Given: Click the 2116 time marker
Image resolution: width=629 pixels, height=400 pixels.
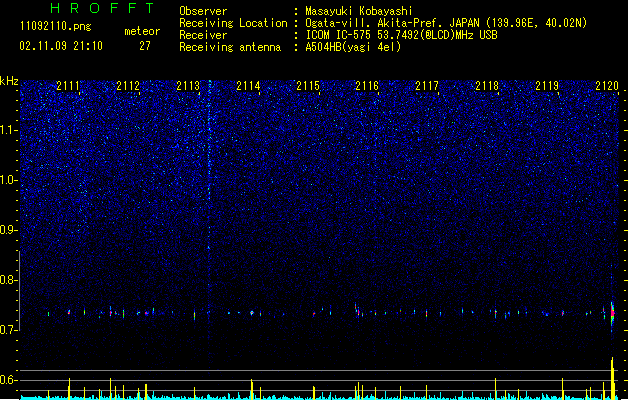Looking at the screenshot, I should 367,85.
